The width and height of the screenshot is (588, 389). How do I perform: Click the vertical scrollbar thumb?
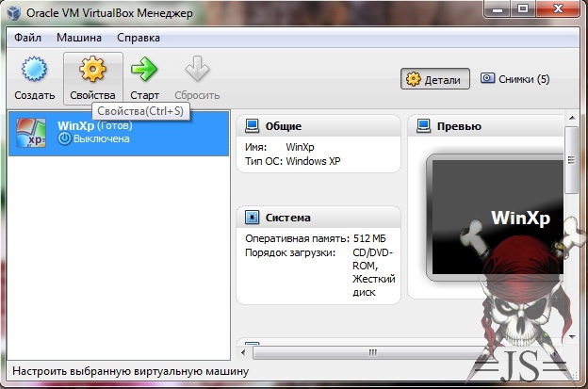(x=571, y=160)
